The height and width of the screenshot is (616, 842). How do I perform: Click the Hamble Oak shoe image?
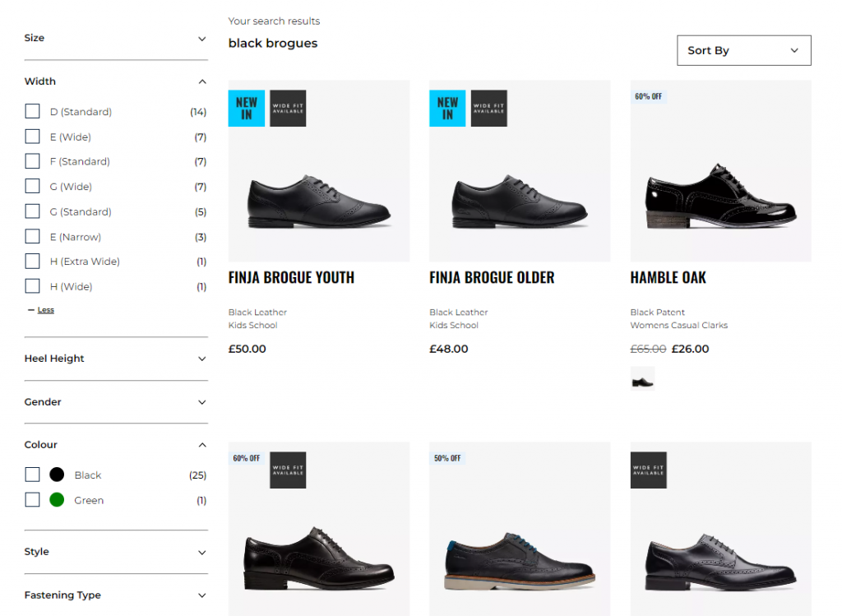point(720,199)
